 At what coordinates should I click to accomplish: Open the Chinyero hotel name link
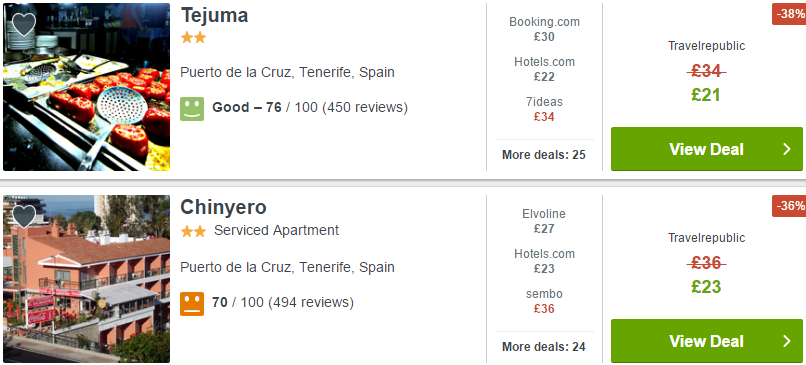[x=224, y=207]
